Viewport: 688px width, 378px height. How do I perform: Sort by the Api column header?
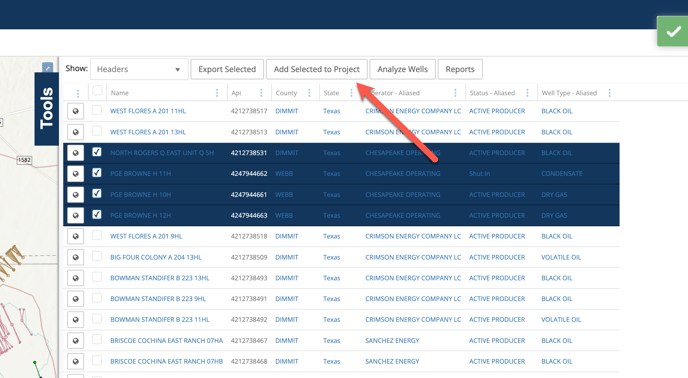tap(236, 93)
